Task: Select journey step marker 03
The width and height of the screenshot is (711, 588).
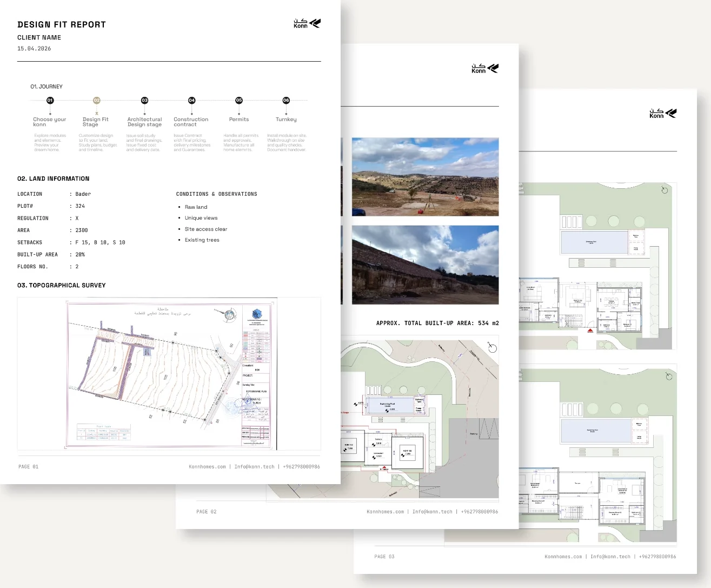Action: point(144,100)
